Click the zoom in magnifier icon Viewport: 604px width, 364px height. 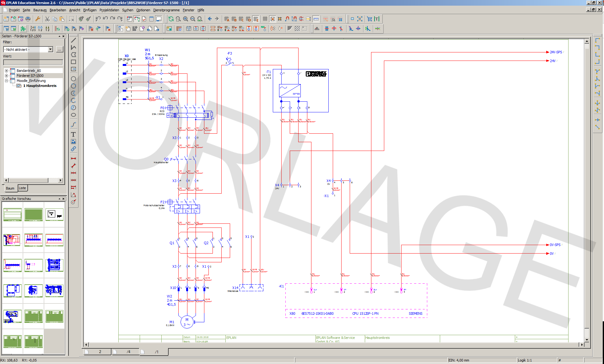pos(186,19)
